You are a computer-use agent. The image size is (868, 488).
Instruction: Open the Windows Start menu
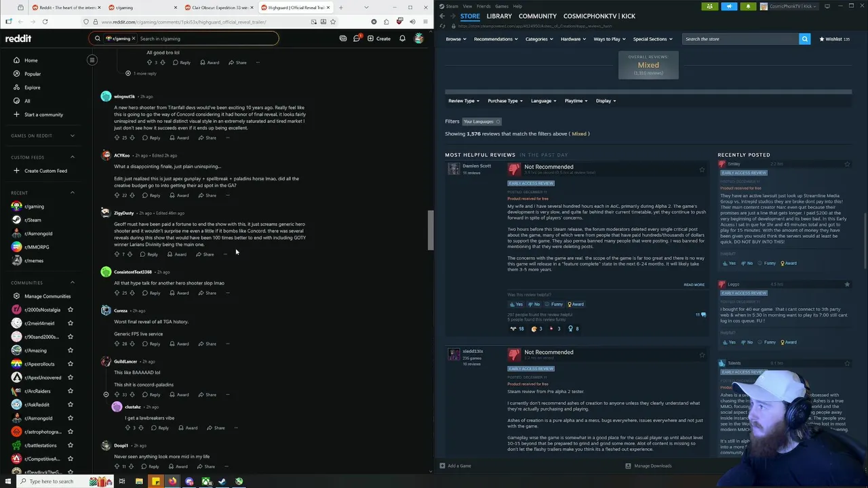pos(7,481)
